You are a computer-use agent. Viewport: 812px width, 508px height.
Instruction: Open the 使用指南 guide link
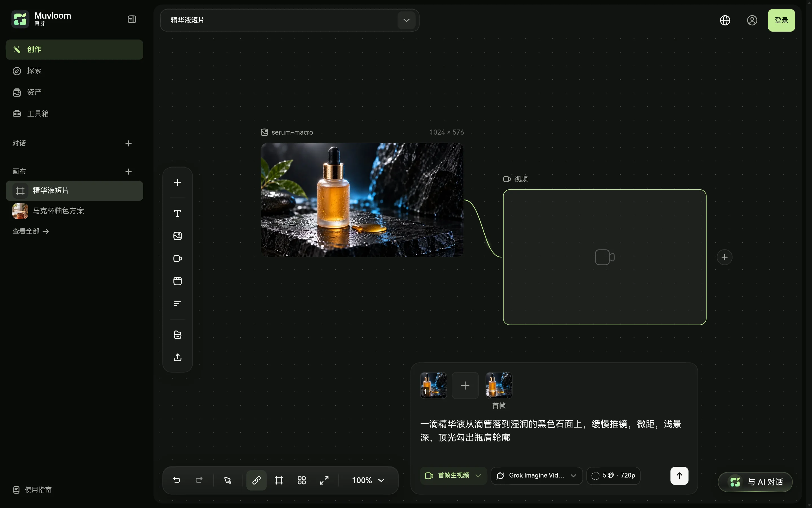32,490
